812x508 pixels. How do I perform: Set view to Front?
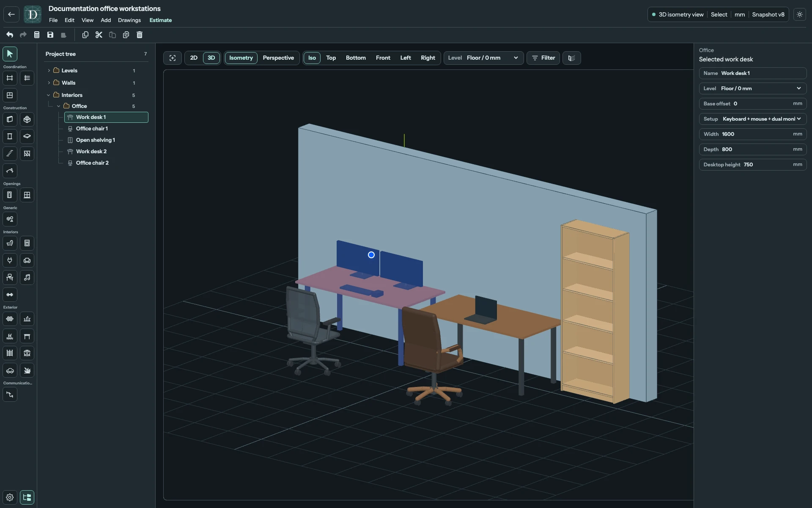[383, 58]
